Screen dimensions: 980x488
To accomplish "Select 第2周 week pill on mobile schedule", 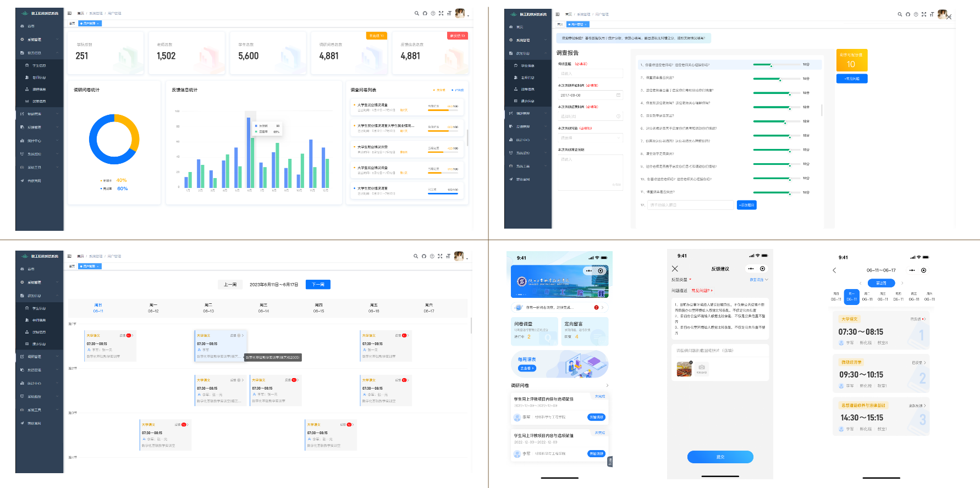I will tap(881, 283).
